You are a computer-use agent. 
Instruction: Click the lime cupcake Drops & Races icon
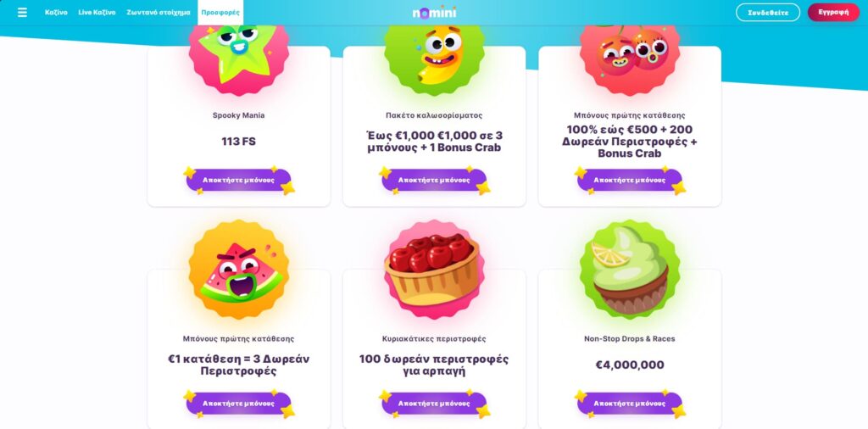(x=630, y=270)
